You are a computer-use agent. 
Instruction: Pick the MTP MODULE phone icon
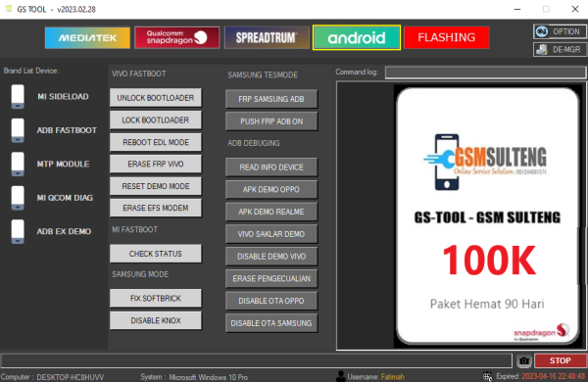(x=18, y=164)
